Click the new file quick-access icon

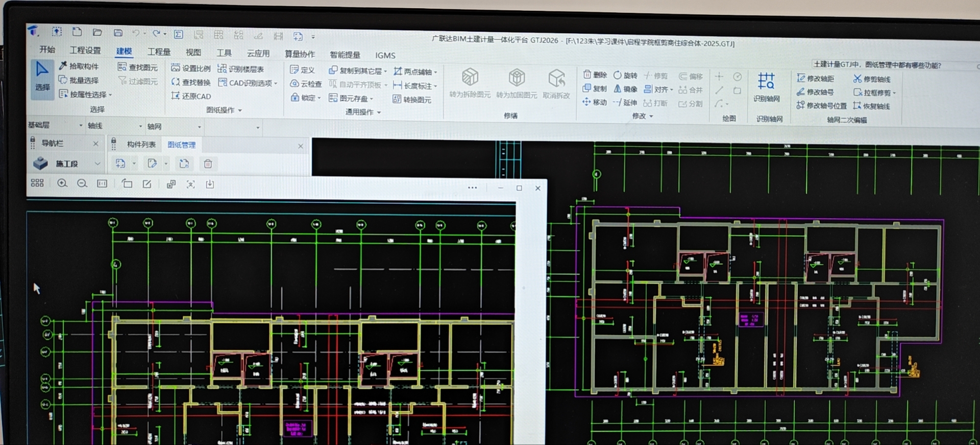click(x=77, y=32)
